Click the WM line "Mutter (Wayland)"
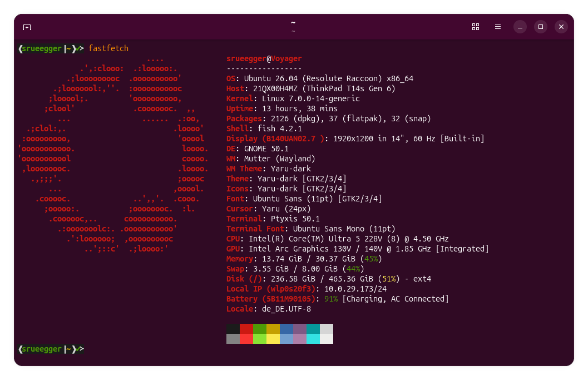 (280, 159)
